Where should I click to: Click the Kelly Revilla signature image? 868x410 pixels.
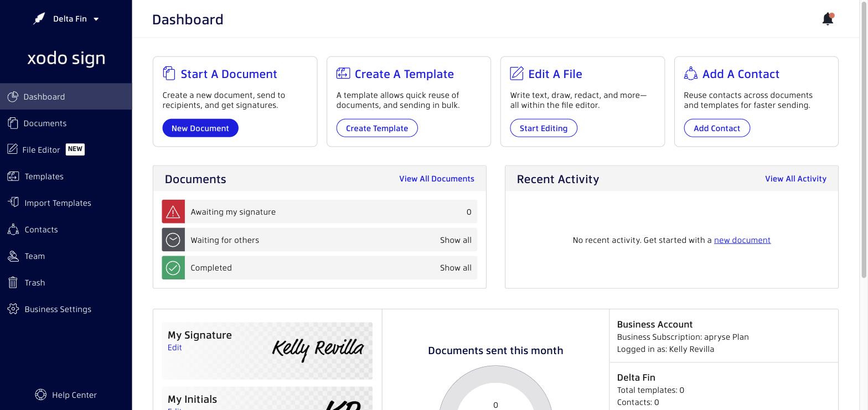coord(318,349)
